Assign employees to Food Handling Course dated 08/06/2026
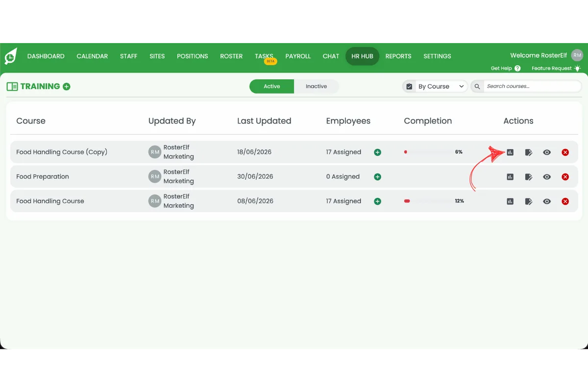The width and height of the screenshot is (588, 392). pos(377,201)
